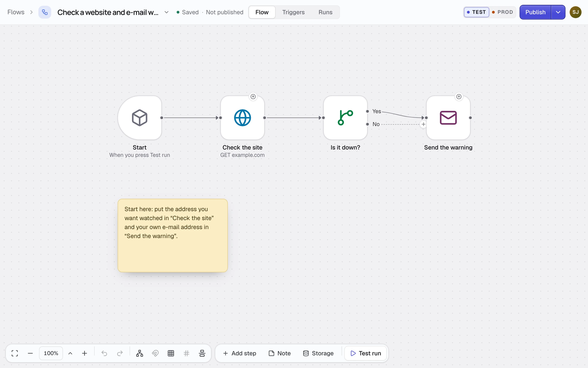Image resolution: width=588 pixels, height=368 pixels.
Task: Click GET example.com subtitle
Action: tap(243, 155)
